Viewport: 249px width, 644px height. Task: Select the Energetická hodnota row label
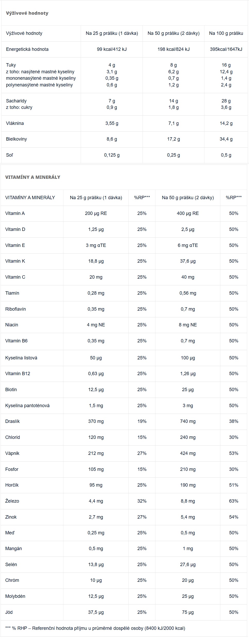point(27,49)
